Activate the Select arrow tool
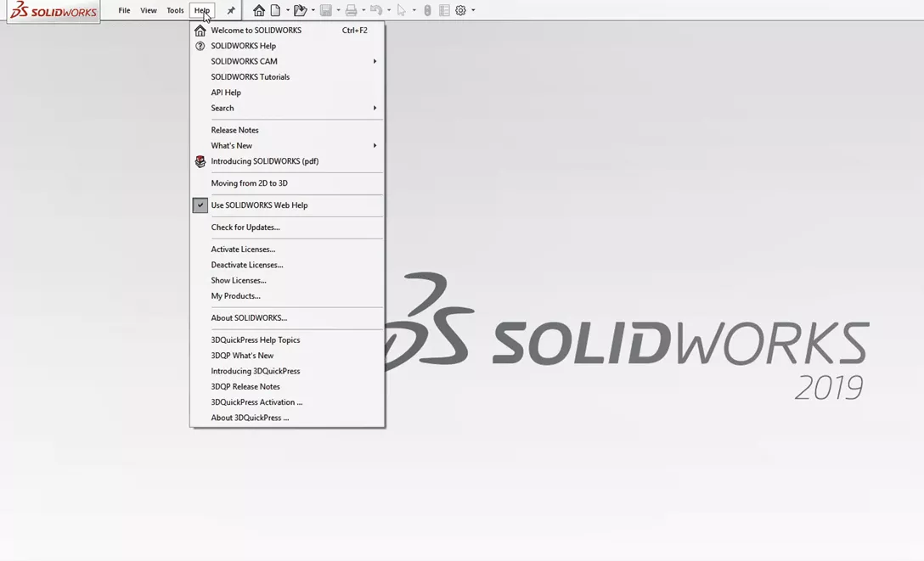Image resolution: width=924 pixels, height=561 pixels. 403,9
